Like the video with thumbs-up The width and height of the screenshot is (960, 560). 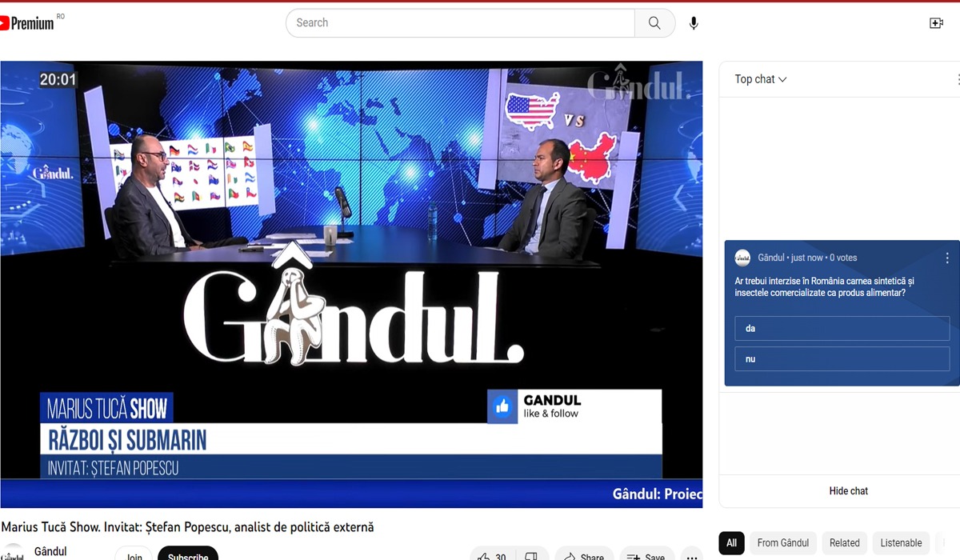[x=492, y=554]
